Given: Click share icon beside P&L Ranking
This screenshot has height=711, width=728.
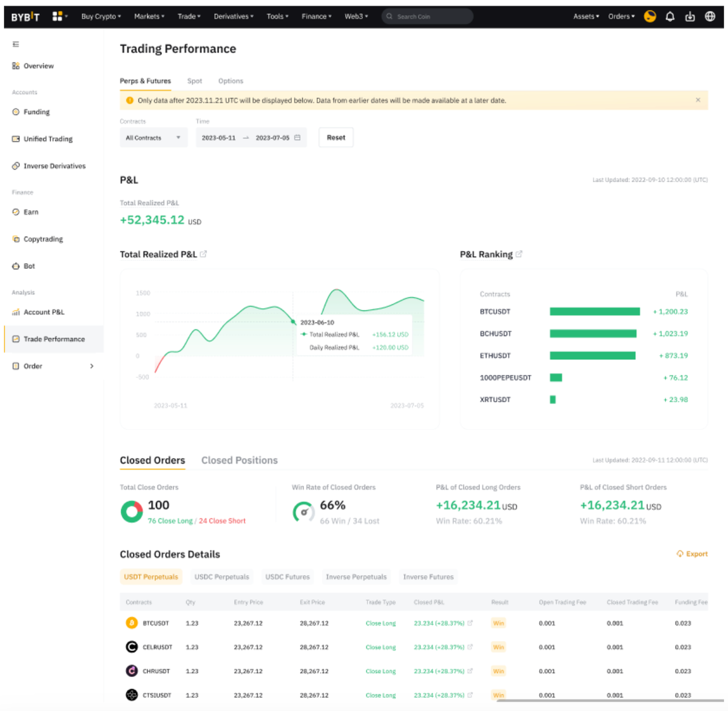Looking at the screenshot, I should [x=519, y=254].
